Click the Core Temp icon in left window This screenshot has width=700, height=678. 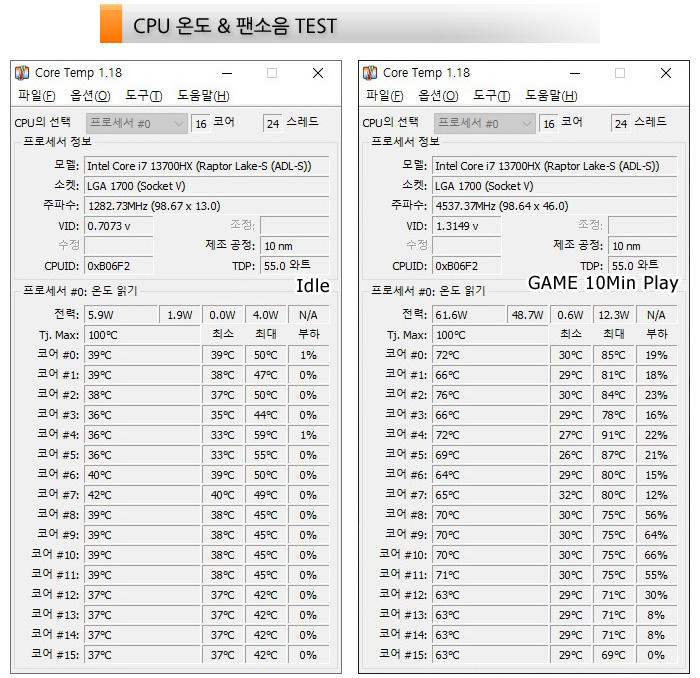[22, 73]
